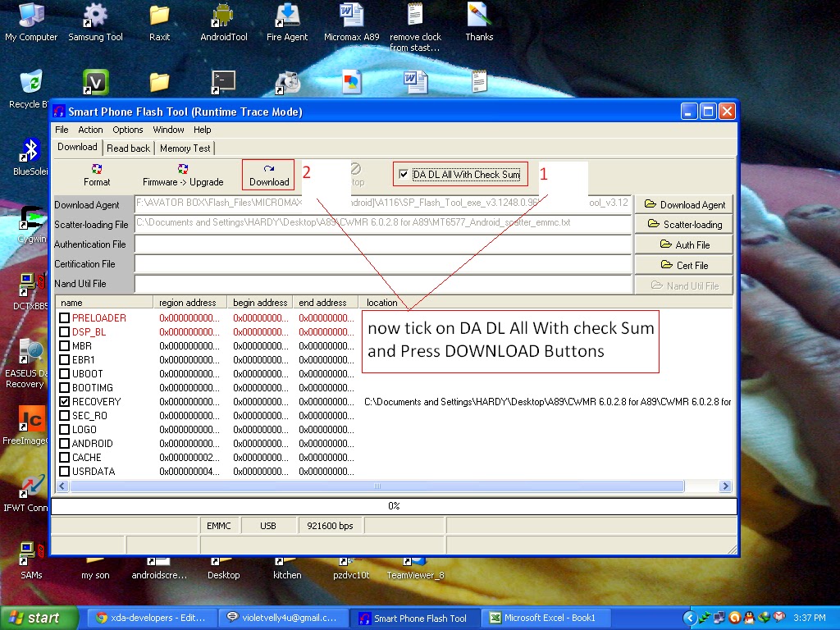The height and width of the screenshot is (630, 840).
Task: Select the Raxit folder icon
Action: click(160, 22)
